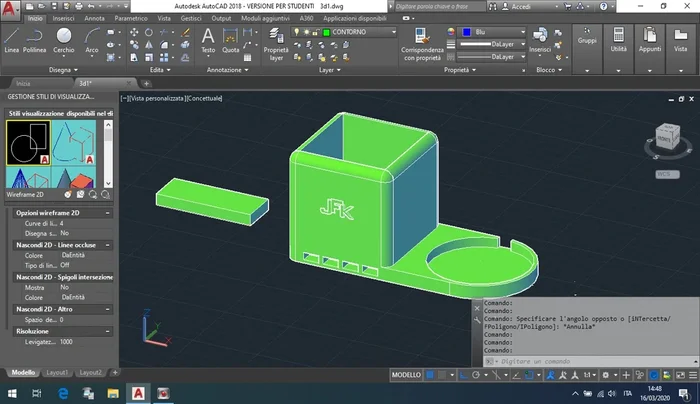
Task: Click the ViewCube navigation cube
Action: pos(664,137)
